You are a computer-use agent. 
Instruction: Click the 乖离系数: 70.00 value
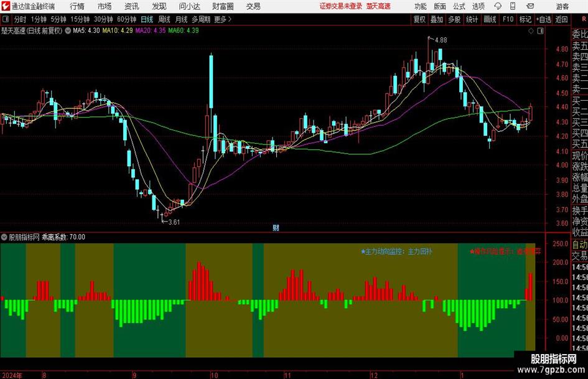point(63,237)
